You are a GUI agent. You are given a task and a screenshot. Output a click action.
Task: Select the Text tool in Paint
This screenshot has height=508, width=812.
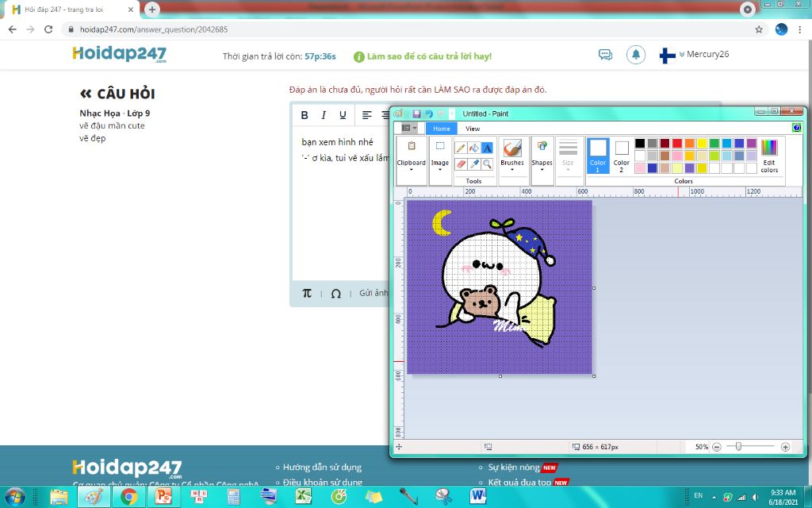click(488, 148)
